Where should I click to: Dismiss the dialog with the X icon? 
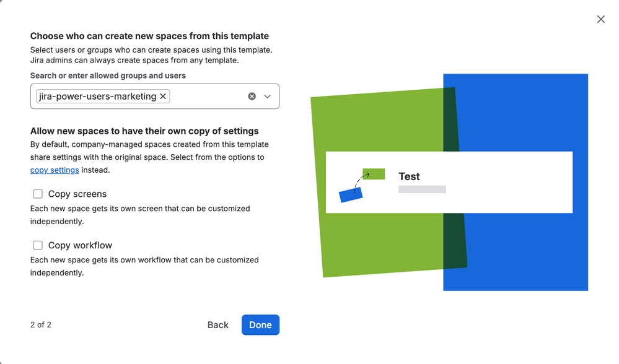coord(600,19)
